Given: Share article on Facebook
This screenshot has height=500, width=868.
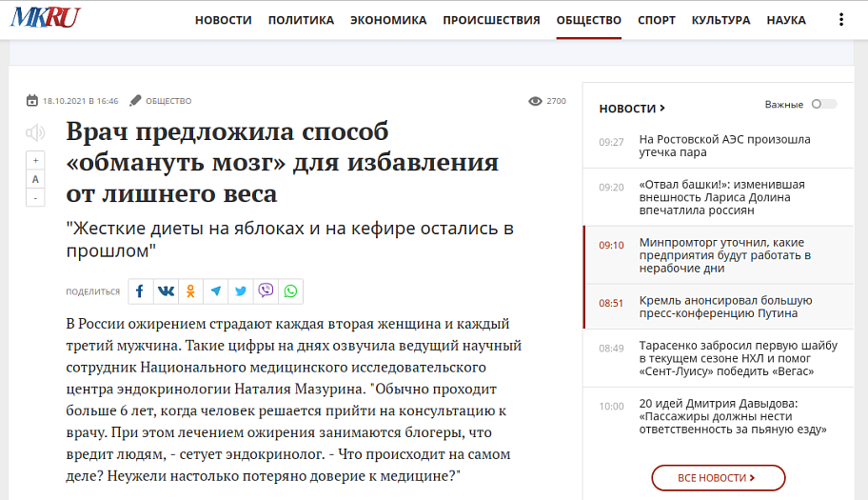Looking at the screenshot, I should [141, 291].
